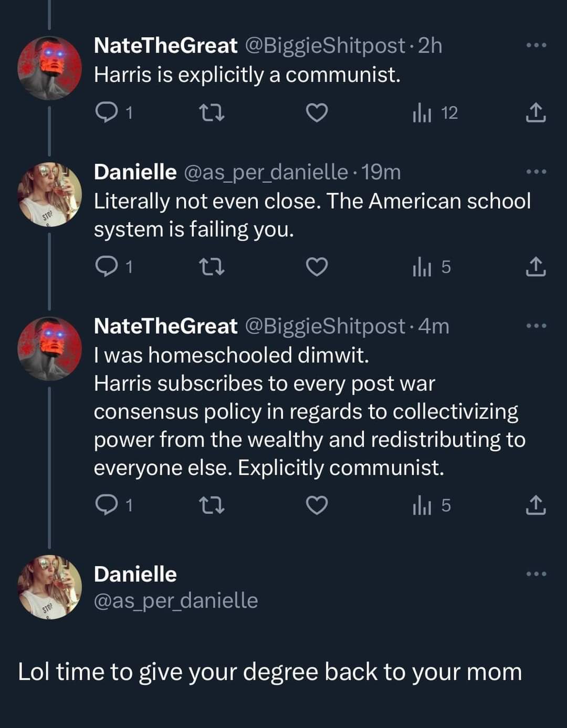Open the @BiggieShitpost handle on first tweet
567x728 pixels.
tap(325, 46)
